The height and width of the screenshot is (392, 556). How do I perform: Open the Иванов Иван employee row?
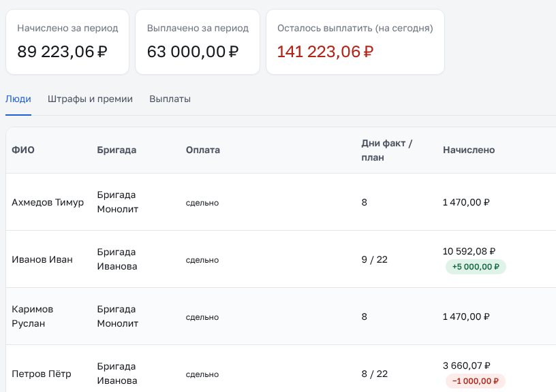click(x=281, y=259)
